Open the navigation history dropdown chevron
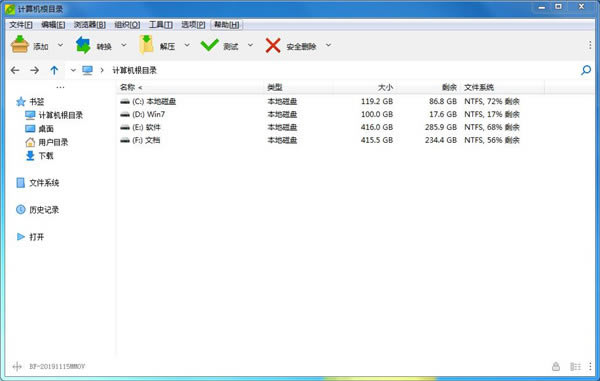The image size is (600, 381). coord(73,70)
